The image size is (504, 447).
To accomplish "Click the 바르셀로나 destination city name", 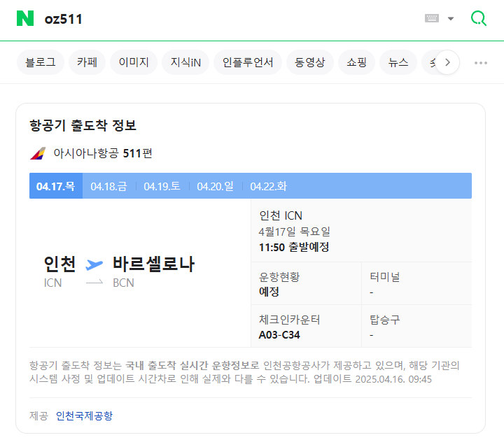I will click(153, 264).
